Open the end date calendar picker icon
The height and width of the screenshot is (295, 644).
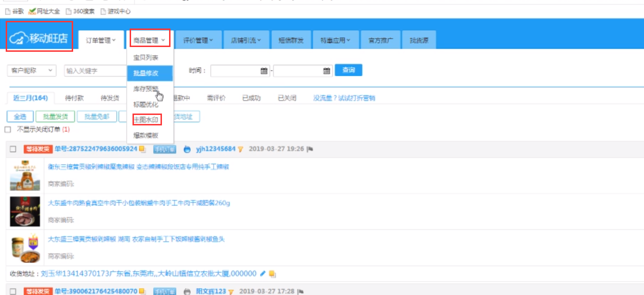[326, 71]
